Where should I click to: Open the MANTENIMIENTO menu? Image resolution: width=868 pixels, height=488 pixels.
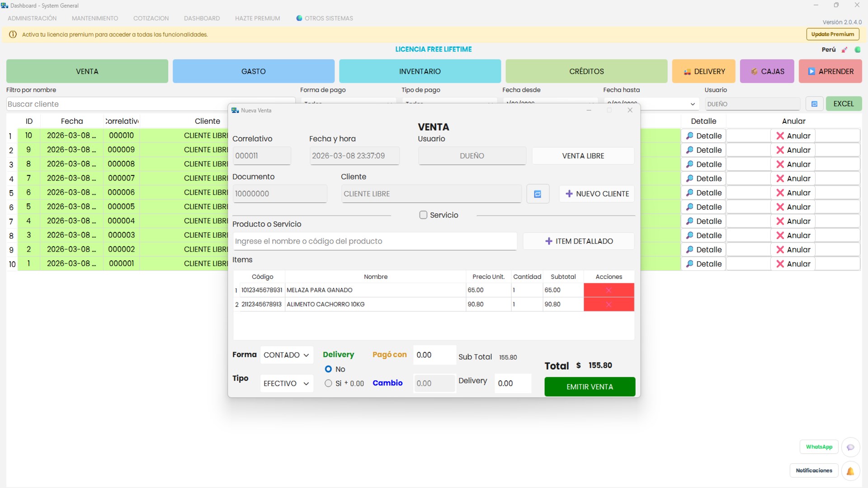coord(95,19)
